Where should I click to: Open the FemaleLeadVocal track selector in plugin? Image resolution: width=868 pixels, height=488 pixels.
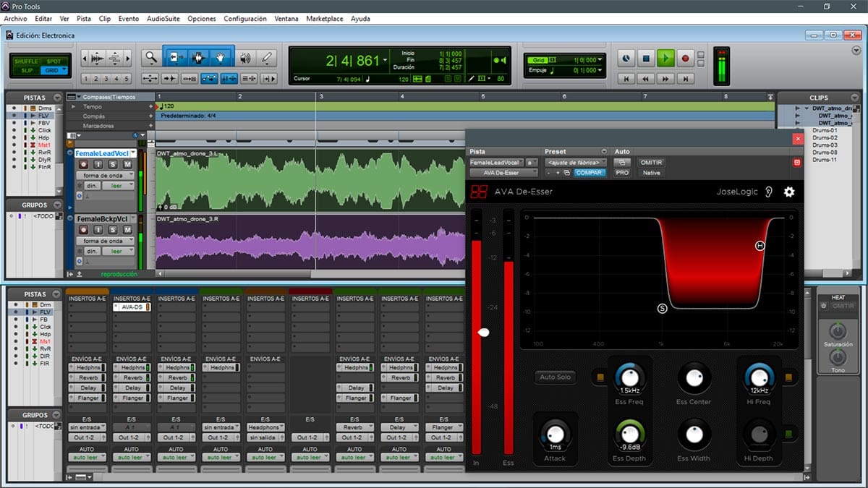point(496,163)
